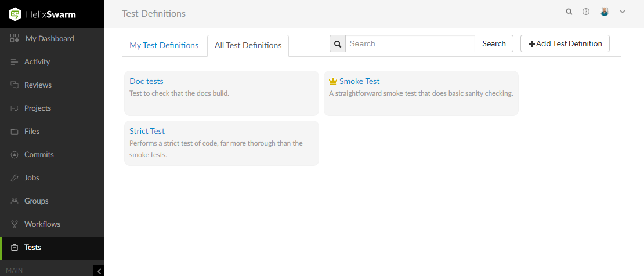Image resolution: width=644 pixels, height=276 pixels.
Task: Open My Dashboard from sidebar
Action: [x=49, y=39]
